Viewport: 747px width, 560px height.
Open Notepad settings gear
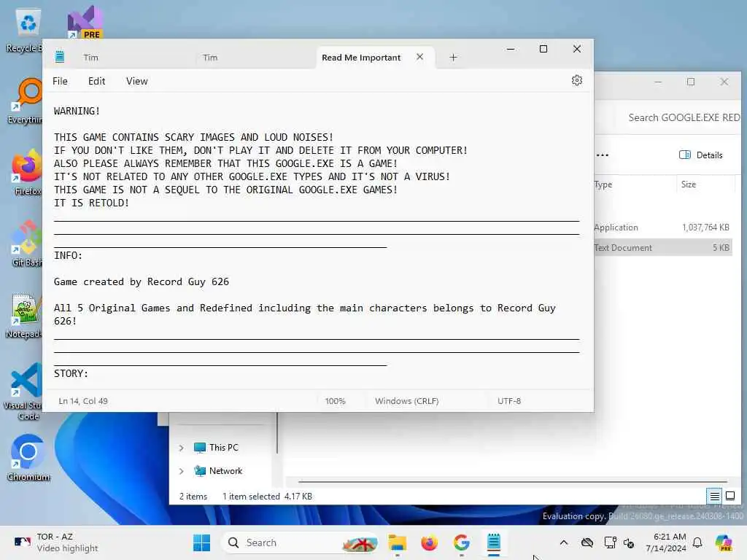pyautogui.click(x=576, y=80)
